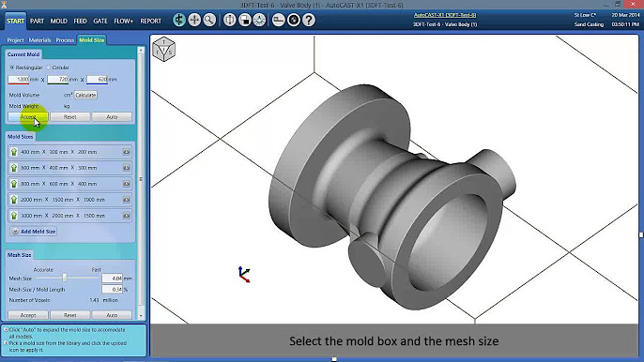This screenshot has height=362, width=644.
Task: Open the PART main menu
Action: [37, 21]
